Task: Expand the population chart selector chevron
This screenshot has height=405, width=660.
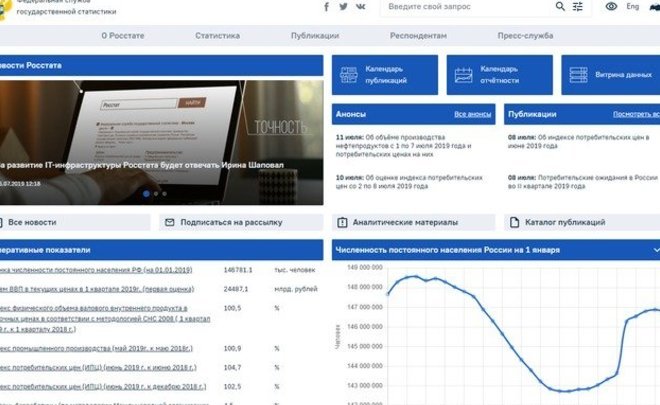Action: click(656, 249)
